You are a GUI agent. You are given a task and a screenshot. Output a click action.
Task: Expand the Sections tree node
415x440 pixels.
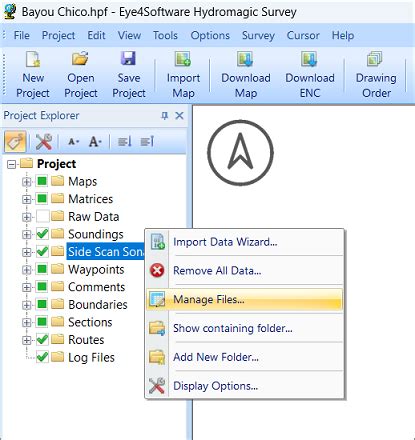[27, 323]
